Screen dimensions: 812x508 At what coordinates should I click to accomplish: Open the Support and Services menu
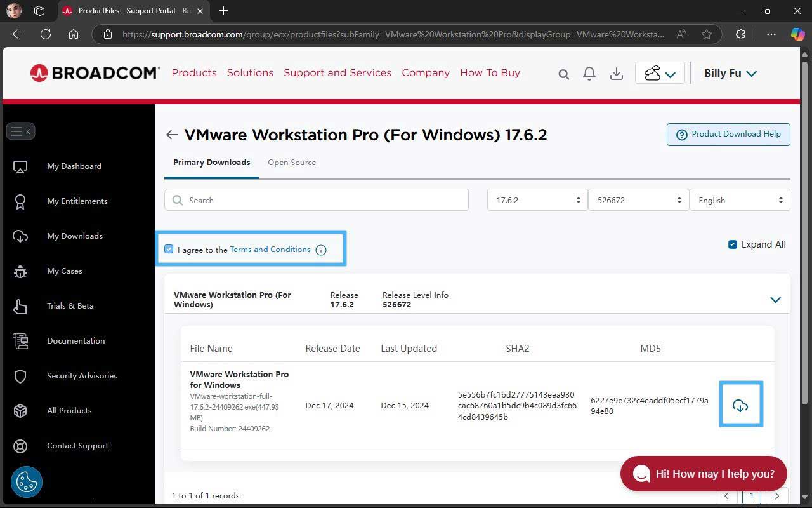click(337, 72)
